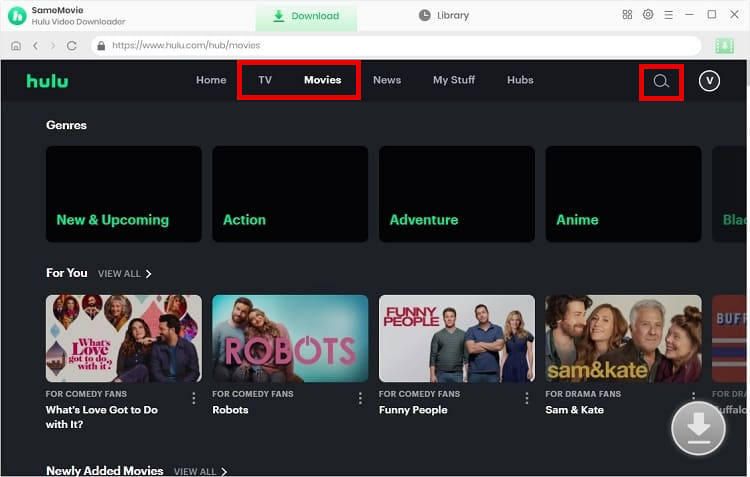This screenshot has height=477, width=750.
Task: Open the Sam & Kate movie thumbnail
Action: (623, 338)
